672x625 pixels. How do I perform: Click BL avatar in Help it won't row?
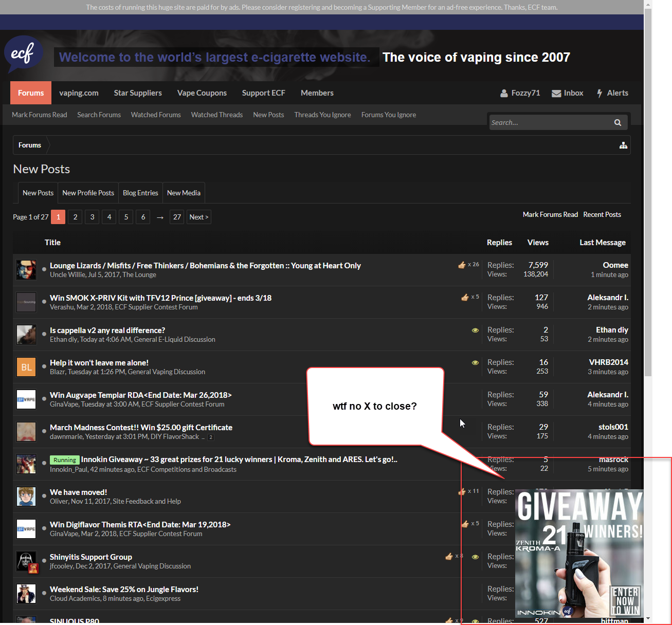point(26,367)
